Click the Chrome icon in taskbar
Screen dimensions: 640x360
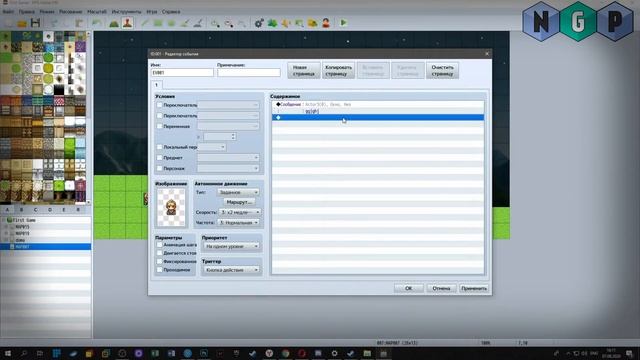click(285, 353)
